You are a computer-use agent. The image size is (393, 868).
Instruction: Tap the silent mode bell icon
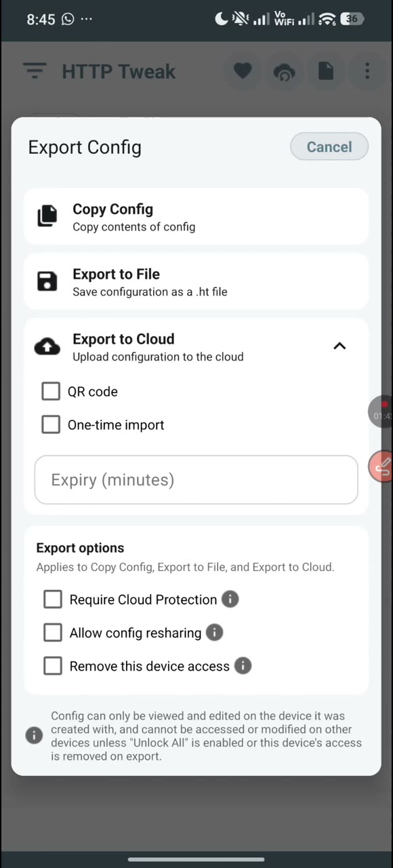241,19
